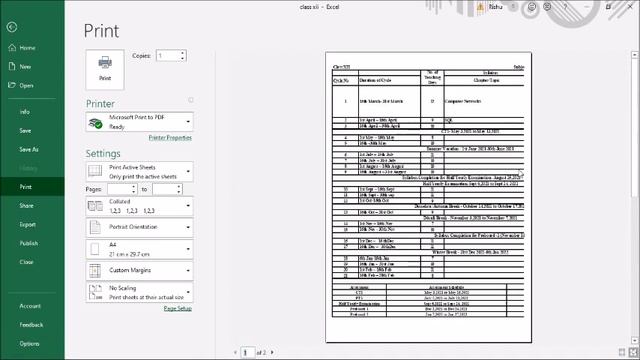Open Printer Properties link
This screenshot has width=640, height=360.
170,138
